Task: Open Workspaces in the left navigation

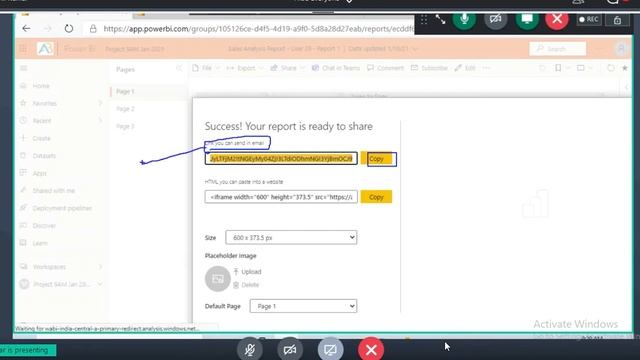Action: point(49,267)
